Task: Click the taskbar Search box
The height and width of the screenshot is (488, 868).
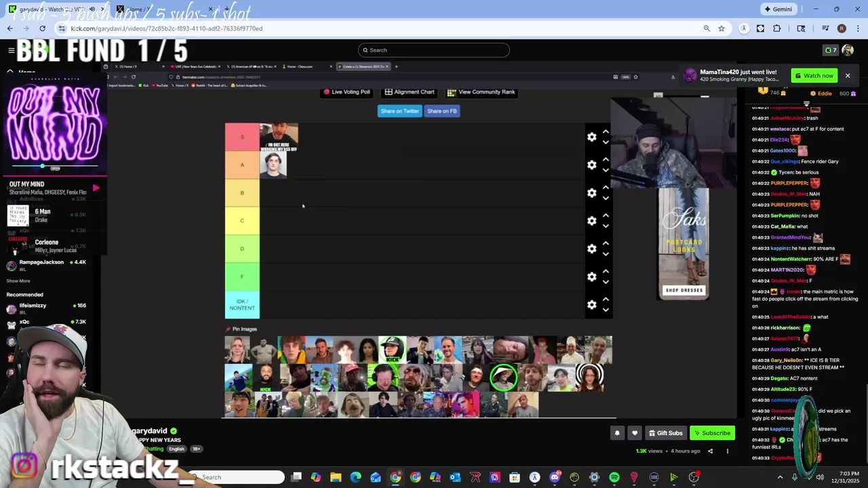Action: coord(236,477)
